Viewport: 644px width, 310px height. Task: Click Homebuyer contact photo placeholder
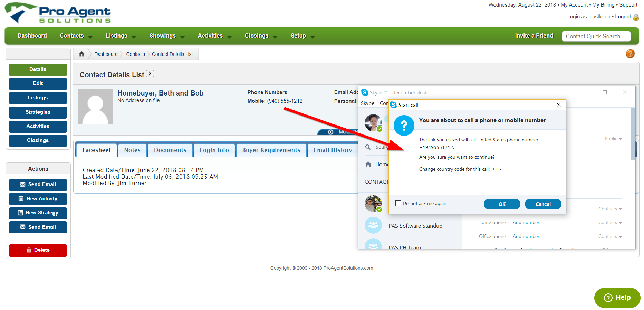(95, 107)
